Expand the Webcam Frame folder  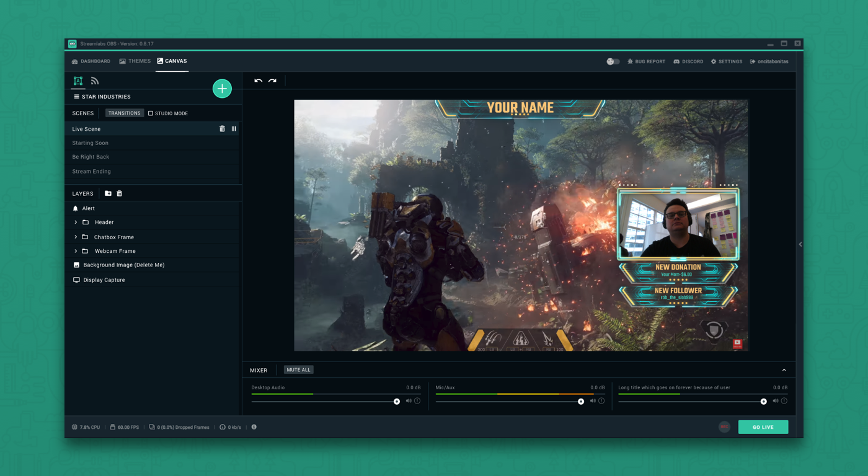pos(76,251)
